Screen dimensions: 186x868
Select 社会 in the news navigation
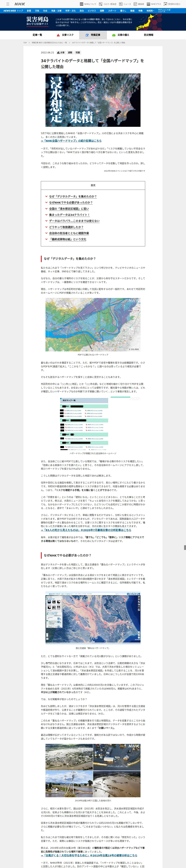point(45,11)
